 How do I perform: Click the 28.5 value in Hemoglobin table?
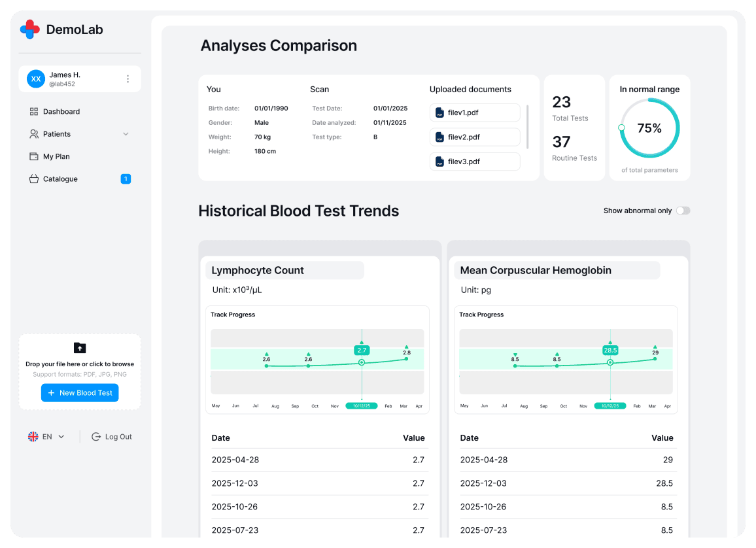pos(664,483)
